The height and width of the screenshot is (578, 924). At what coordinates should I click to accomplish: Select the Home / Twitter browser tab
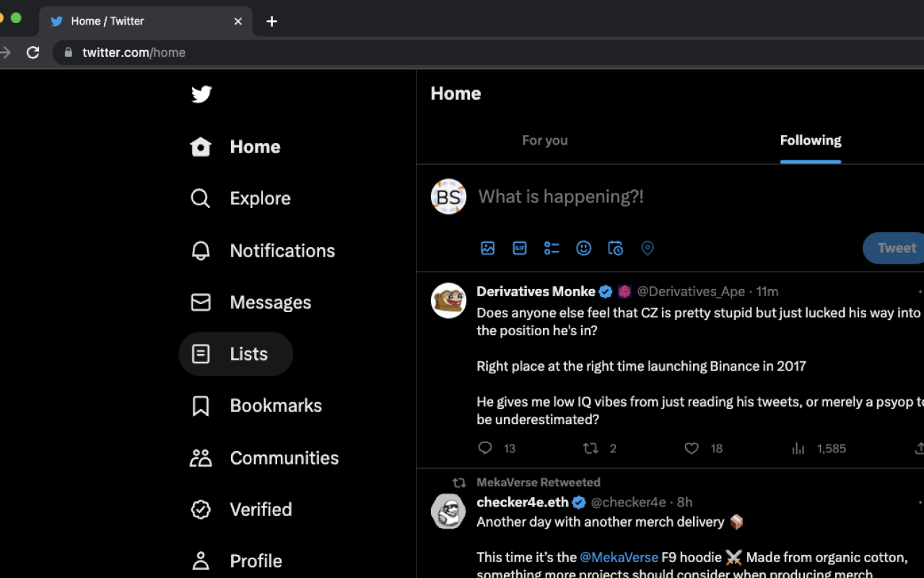pyautogui.click(x=146, y=21)
